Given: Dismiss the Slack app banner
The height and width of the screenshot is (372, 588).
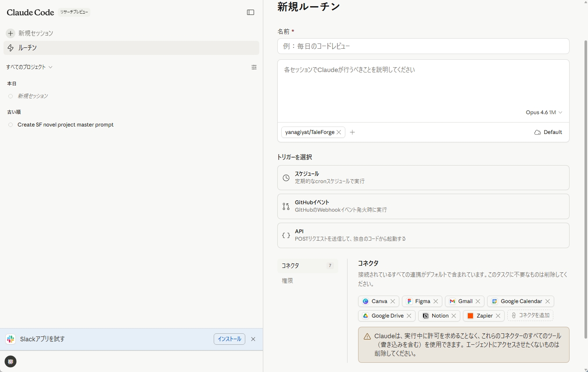Looking at the screenshot, I should pyautogui.click(x=253, y=339).
